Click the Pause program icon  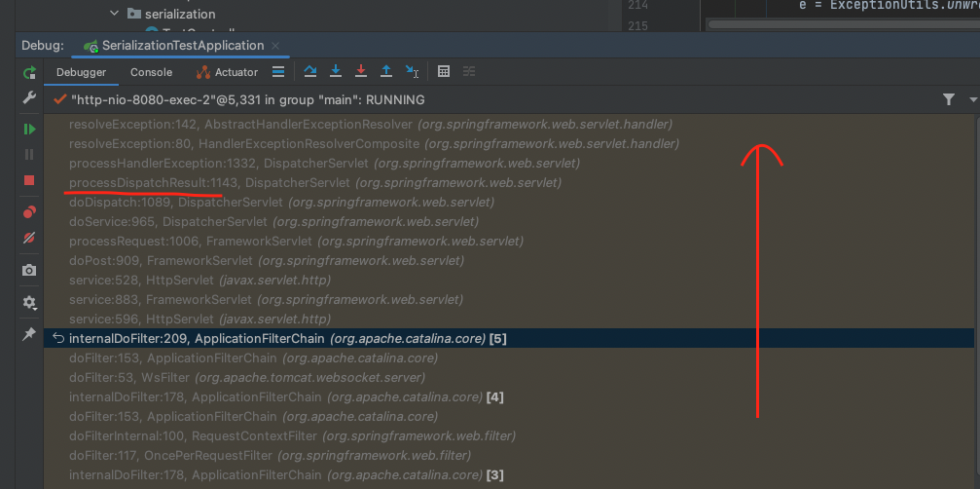pyautogui.click(x=29, y=155)
